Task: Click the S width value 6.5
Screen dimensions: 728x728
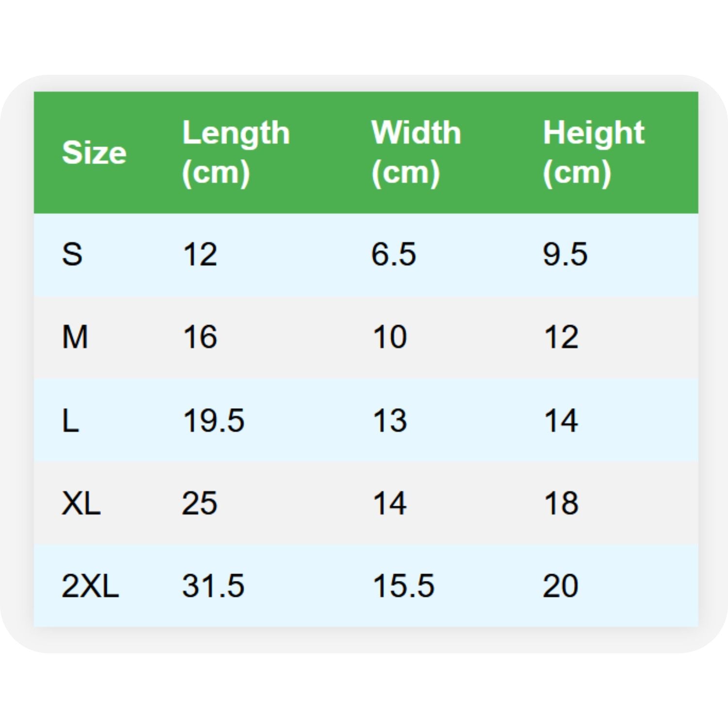Action: pyautogui.click(x=394, y=254)
